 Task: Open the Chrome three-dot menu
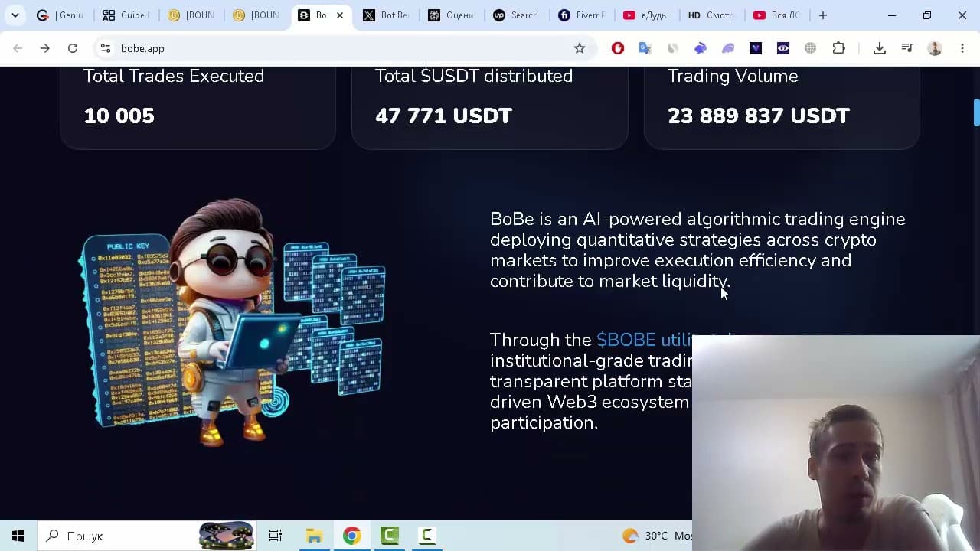click(962, 48)
